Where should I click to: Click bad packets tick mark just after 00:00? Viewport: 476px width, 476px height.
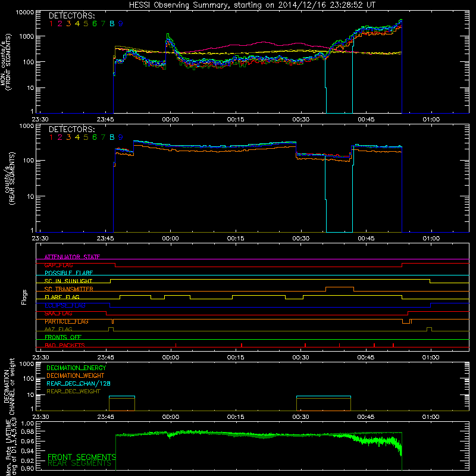[176, 345]
